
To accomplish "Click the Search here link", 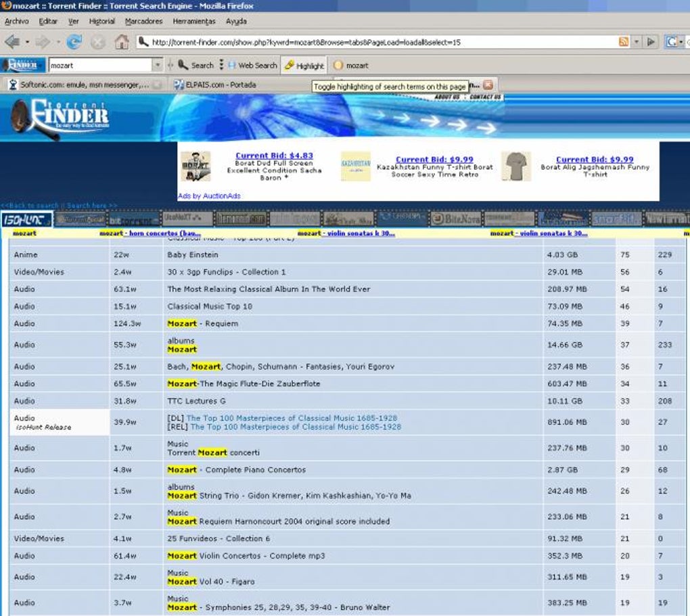I will [x=92, y=206].
